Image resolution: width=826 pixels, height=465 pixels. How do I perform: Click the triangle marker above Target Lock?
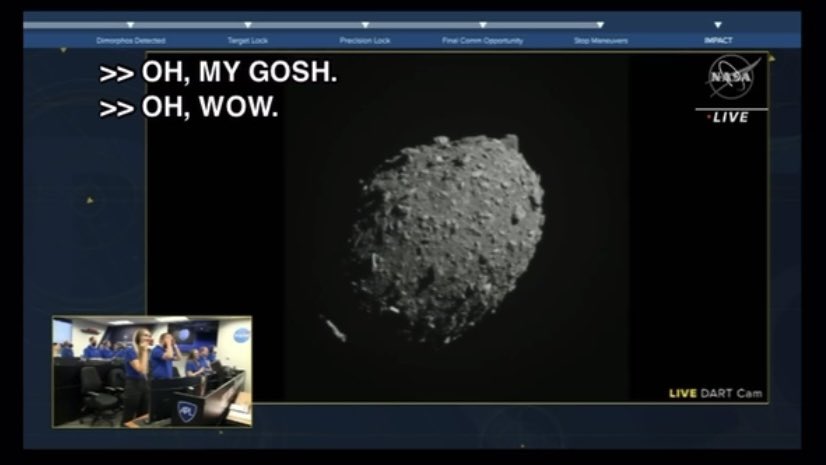(248, 25)
